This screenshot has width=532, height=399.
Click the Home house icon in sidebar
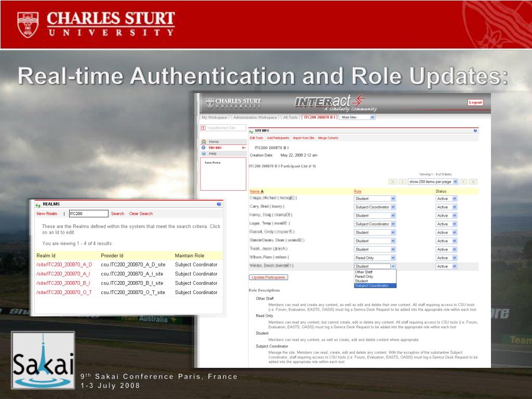(x=204, y=142)
